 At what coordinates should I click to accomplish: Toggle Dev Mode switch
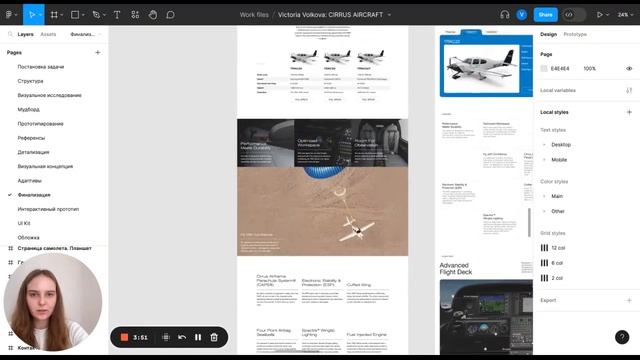tap(573, 15)
